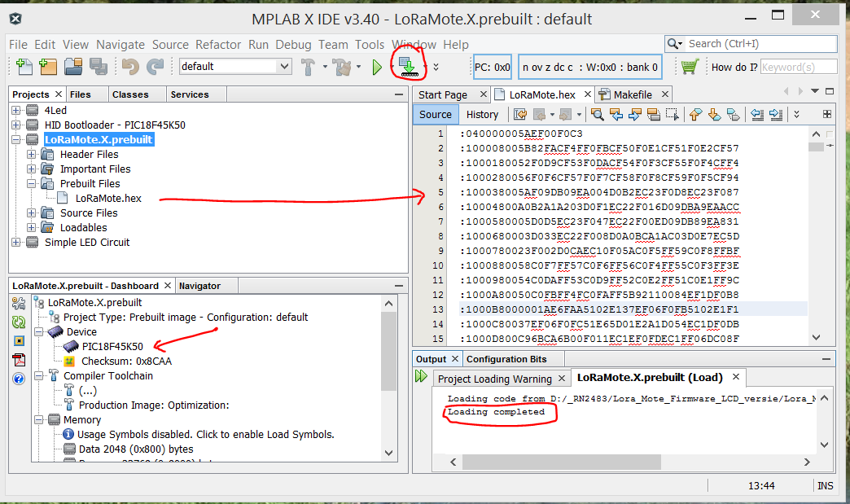
Task: Expand the Header Files folder
Action: (32, 155)
